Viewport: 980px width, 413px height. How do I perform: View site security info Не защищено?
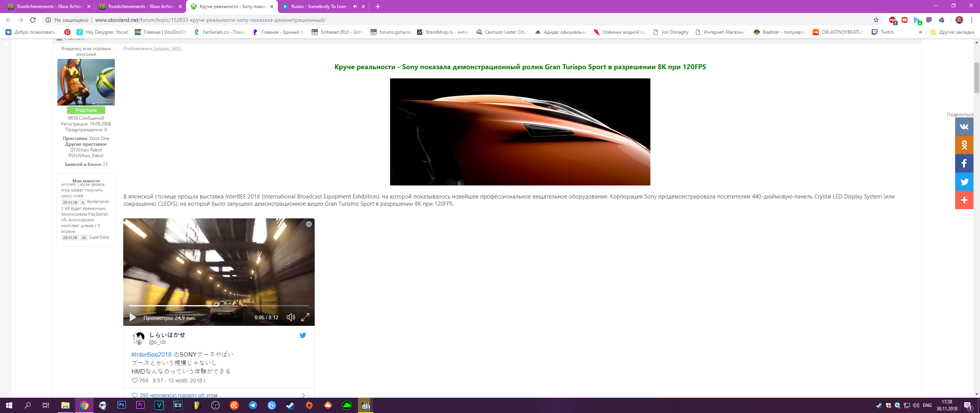(67, 20)
